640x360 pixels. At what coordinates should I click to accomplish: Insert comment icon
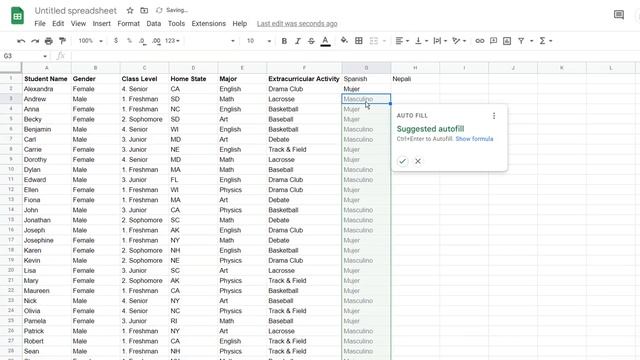tap(493, 41)
